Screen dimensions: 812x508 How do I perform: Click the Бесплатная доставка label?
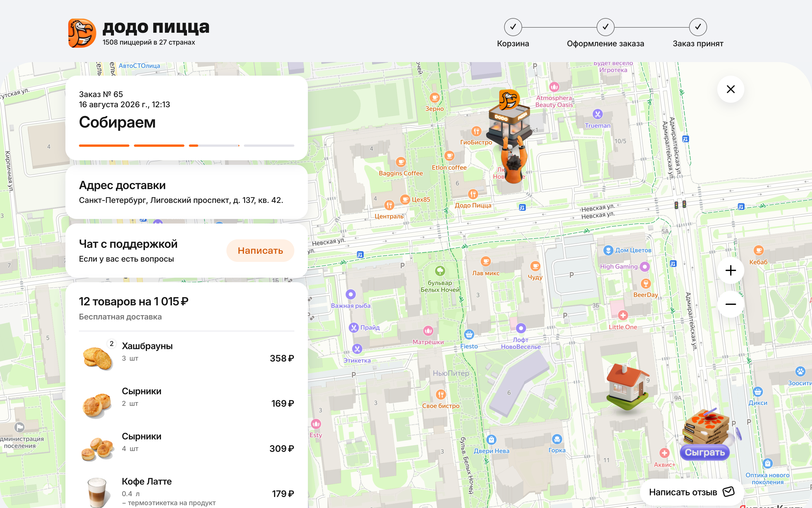click(x=120, y=317)
